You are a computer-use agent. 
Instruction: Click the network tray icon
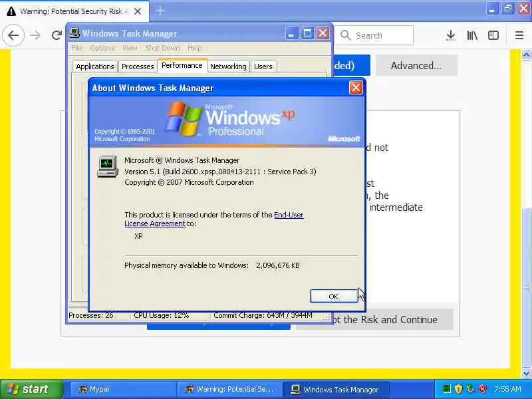[470, 388]
